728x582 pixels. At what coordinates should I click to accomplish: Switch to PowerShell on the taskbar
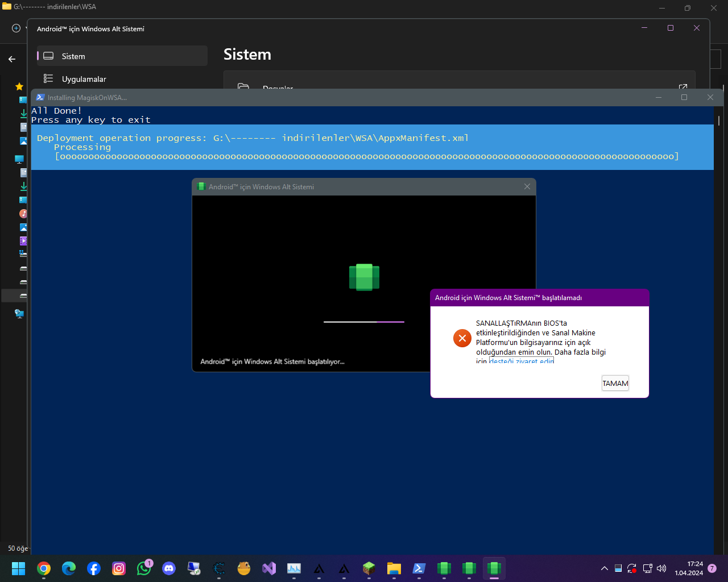pos(419,568)
